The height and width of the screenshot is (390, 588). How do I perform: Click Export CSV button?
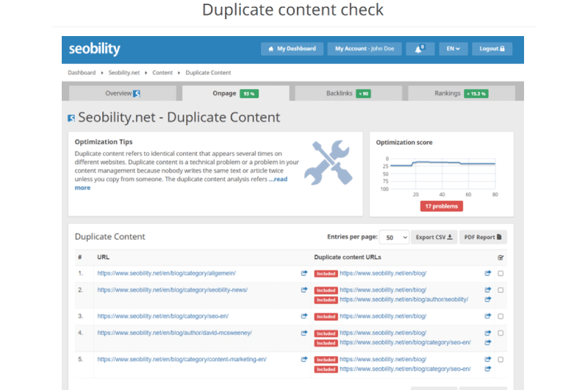(x=434, y=237)
